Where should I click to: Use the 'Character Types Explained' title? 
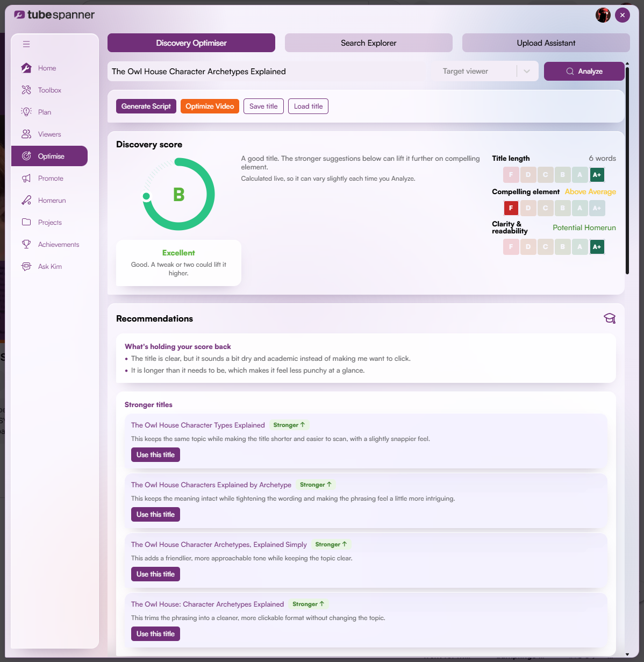coord(156,455)
